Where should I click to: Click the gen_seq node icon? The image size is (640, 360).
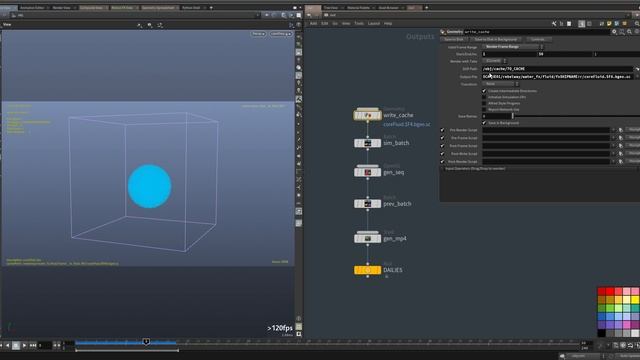(x=367, y=172)
